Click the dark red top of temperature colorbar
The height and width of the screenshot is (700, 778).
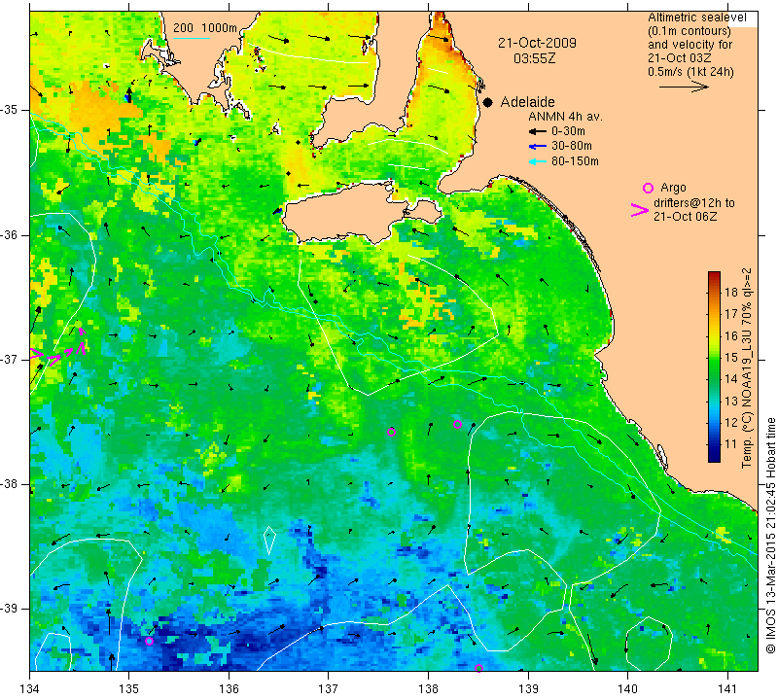714,276
